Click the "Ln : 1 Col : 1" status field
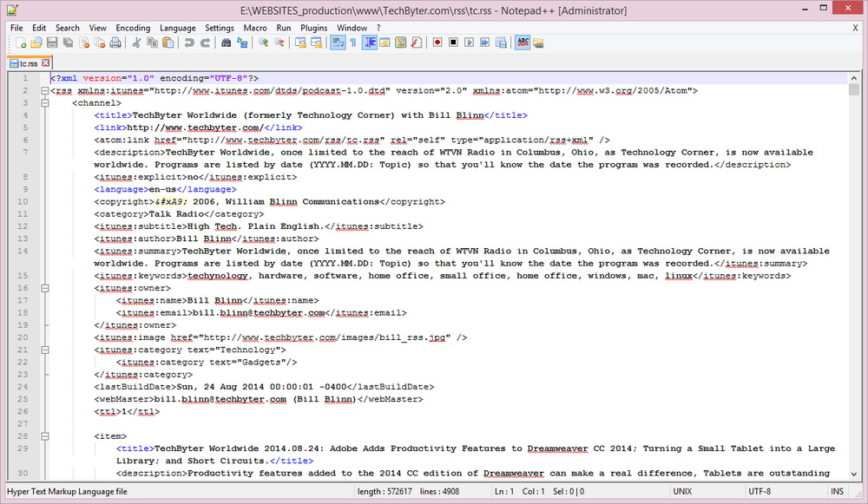 (x=520, y=491)
